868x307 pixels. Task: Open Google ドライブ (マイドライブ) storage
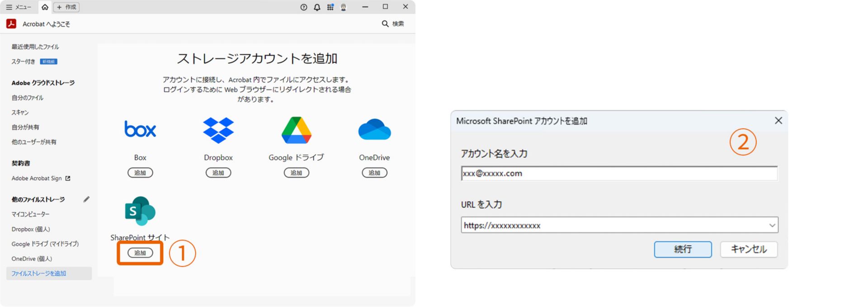point(45,244)
